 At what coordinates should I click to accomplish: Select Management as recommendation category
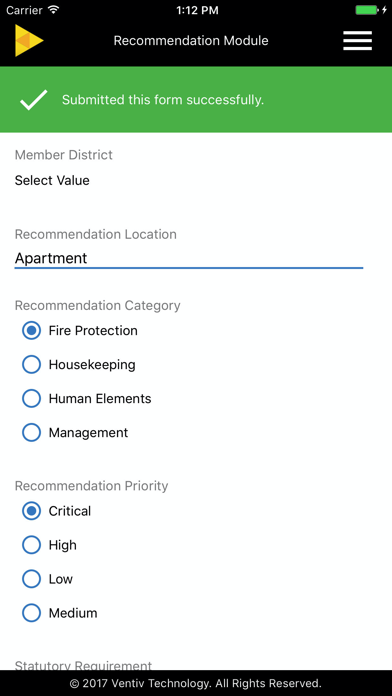tap(32, 432)
